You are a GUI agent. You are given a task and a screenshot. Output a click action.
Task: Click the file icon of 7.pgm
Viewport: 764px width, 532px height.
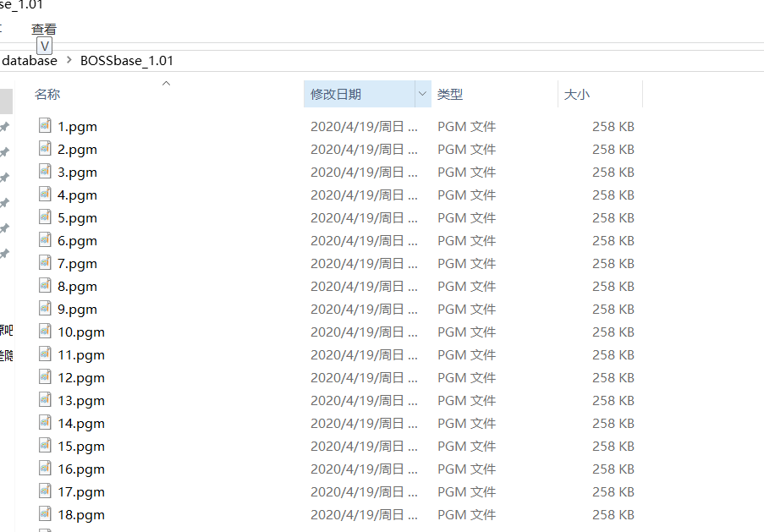pyautogui.click(x=45, y=262)
